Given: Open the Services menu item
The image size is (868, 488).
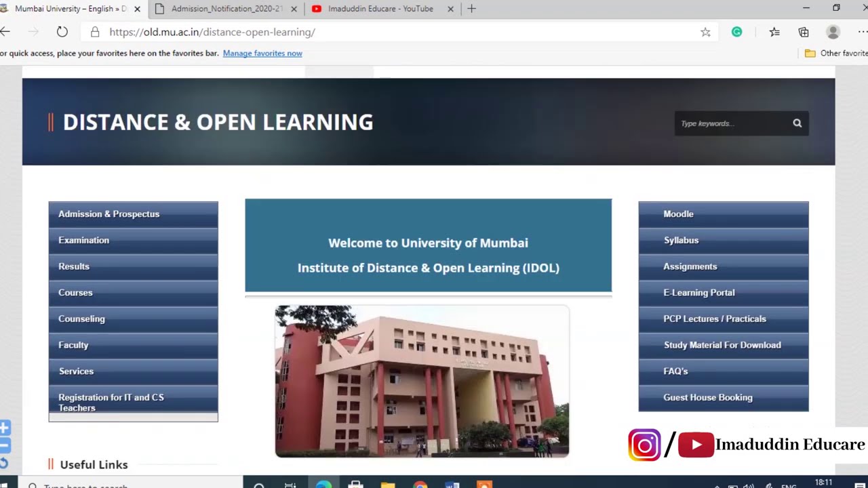Looking at the screenshot, I should (x=133, y=371).
